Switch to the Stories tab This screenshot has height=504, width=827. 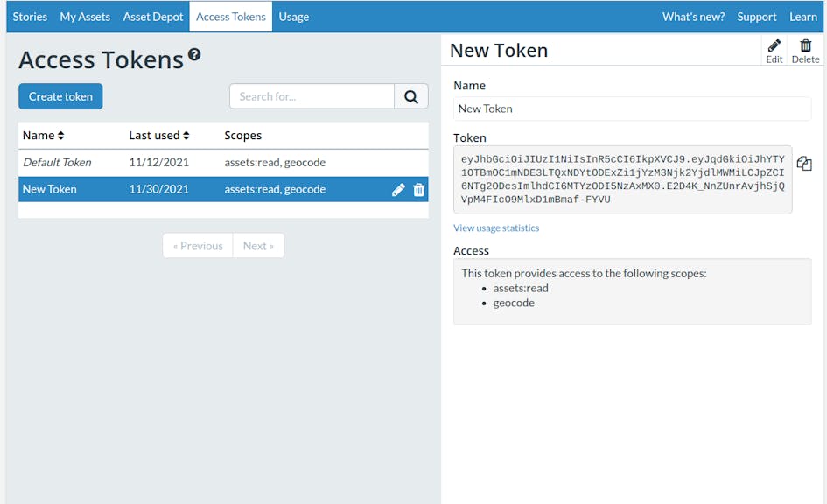[x=29, y=16]
